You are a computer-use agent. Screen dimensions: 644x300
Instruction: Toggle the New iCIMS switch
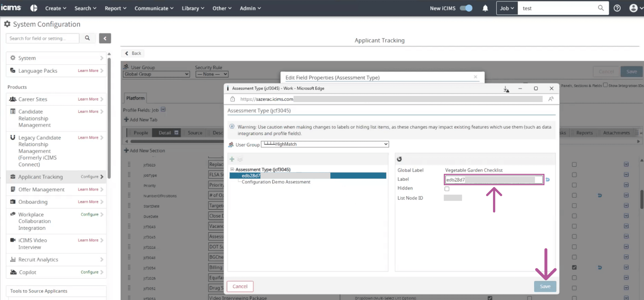coord(466,8)
